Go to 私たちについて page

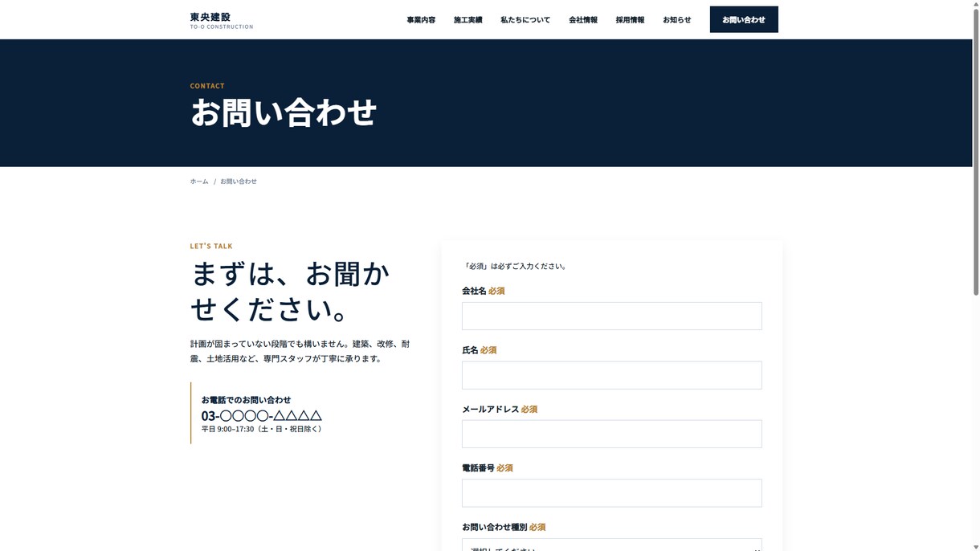point(525,19)
